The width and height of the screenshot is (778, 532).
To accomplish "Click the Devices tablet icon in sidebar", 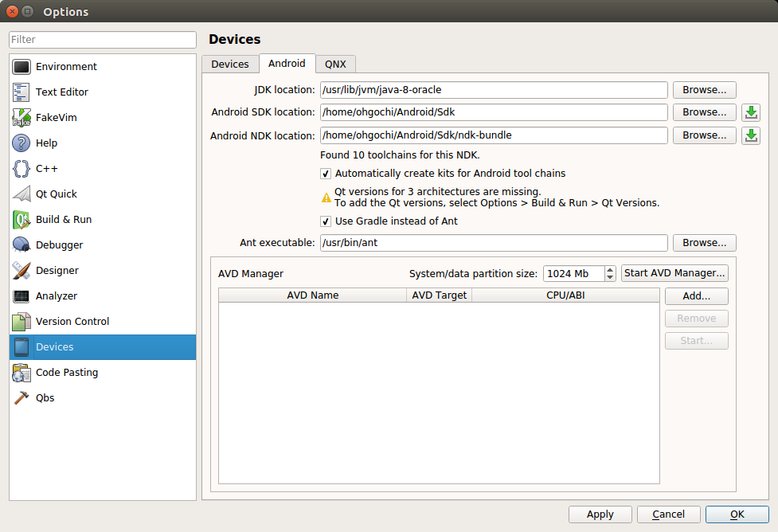I will point(22,347).
